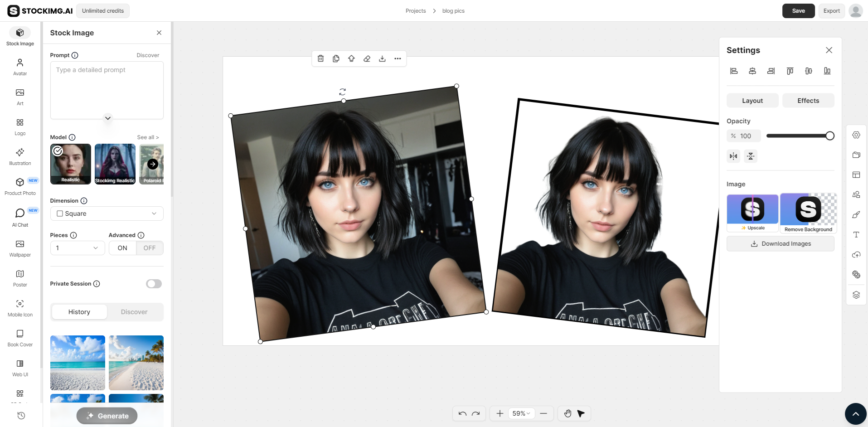Select the Realistic model thumbnail

tap(70, 164)
